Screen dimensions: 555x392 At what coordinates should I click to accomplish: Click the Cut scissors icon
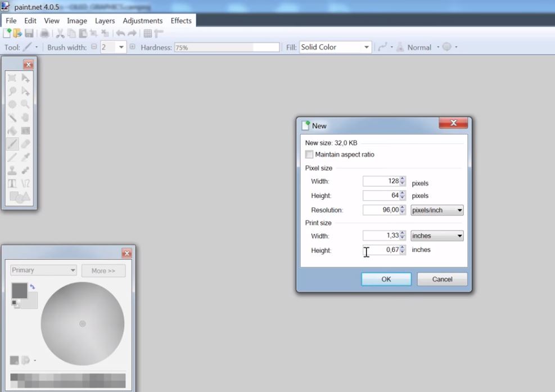(60, 33)
